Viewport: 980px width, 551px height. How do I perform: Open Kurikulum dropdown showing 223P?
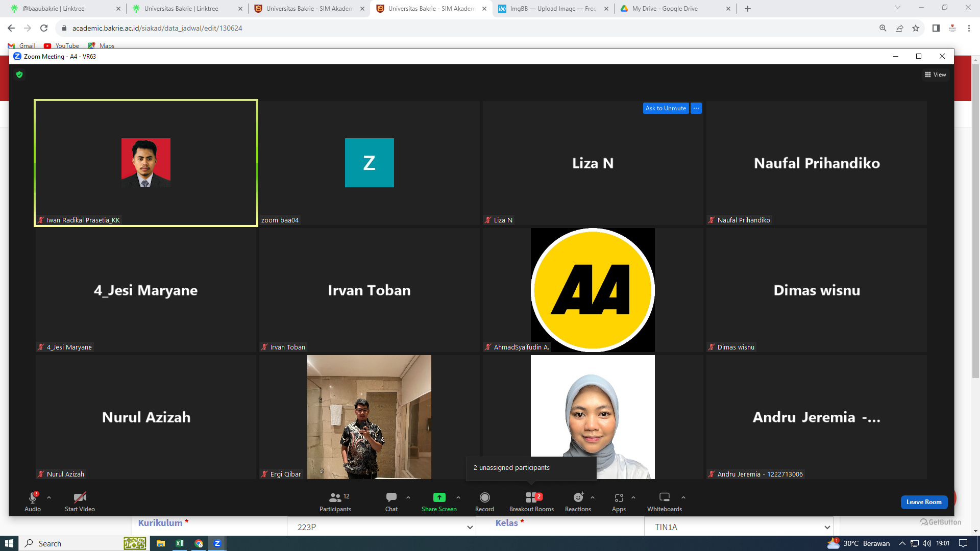(381, 527)
